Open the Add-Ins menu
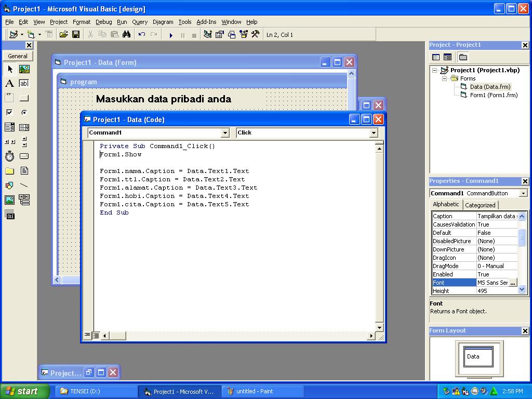 pyautogui.click(x=206, y=22)
